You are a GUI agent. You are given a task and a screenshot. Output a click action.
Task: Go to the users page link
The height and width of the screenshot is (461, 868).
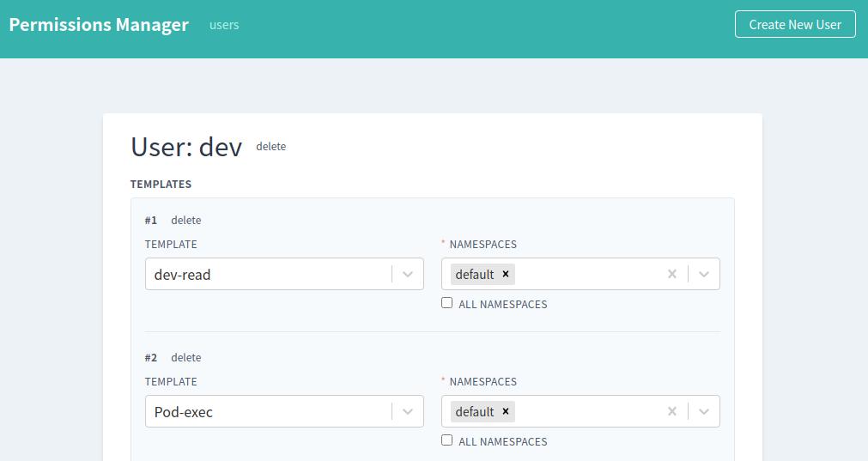pyautogui.click(x=224, y=25)
